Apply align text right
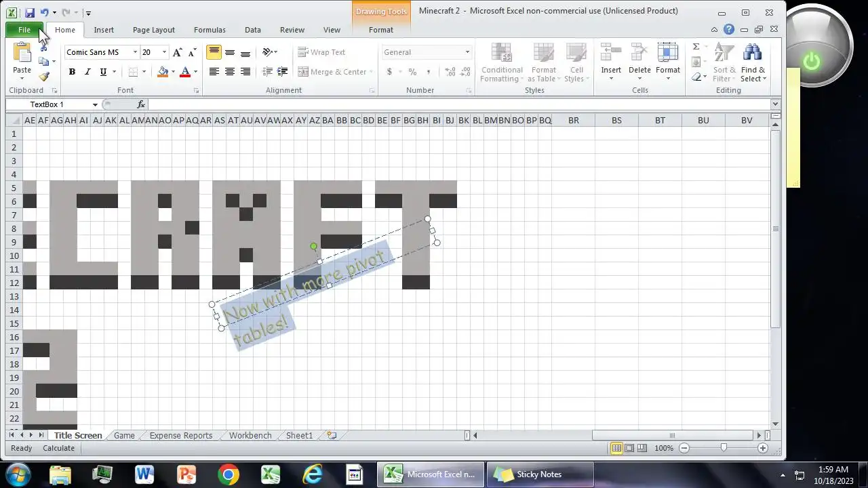Image resolution: width=868 pixels, height=488 pixels. 245,72
